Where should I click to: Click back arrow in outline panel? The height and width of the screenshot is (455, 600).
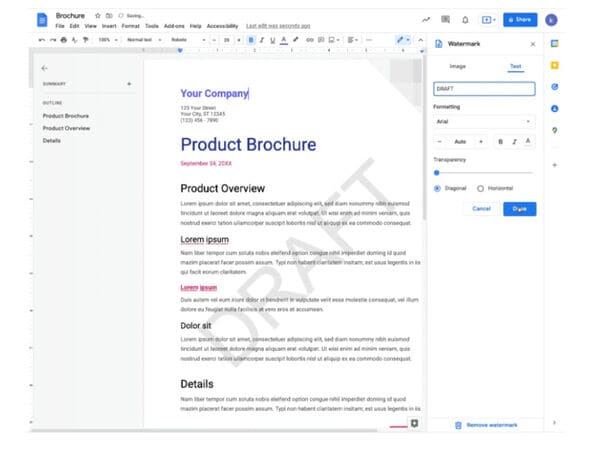point(44,68)
